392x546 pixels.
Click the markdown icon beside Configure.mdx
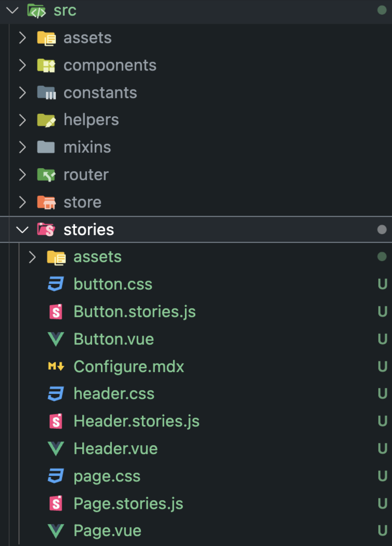(x=56, y=366)
